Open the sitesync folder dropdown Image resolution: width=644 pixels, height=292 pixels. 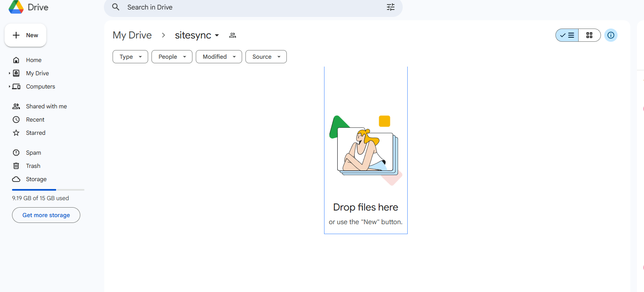tap(197, 35)
